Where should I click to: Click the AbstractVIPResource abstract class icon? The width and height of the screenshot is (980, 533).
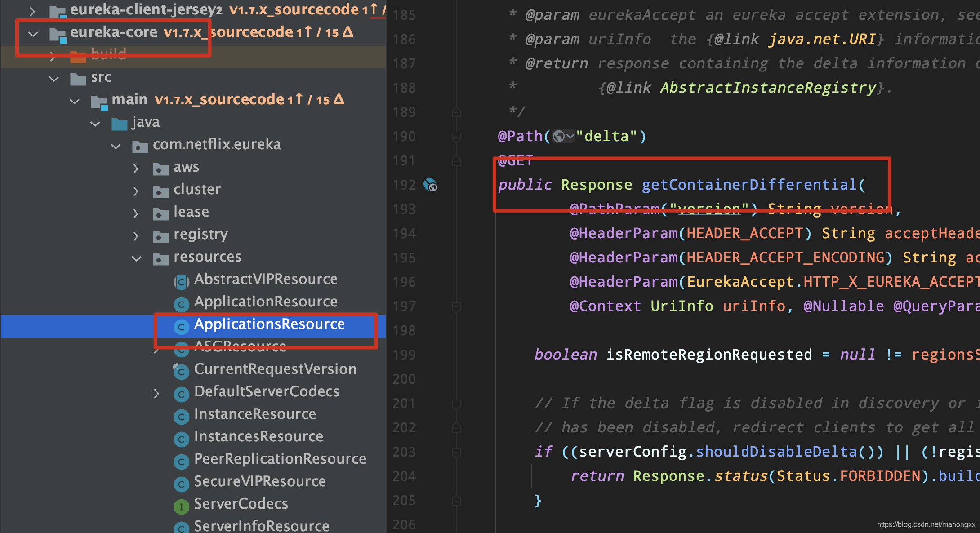tap(181, 282)
